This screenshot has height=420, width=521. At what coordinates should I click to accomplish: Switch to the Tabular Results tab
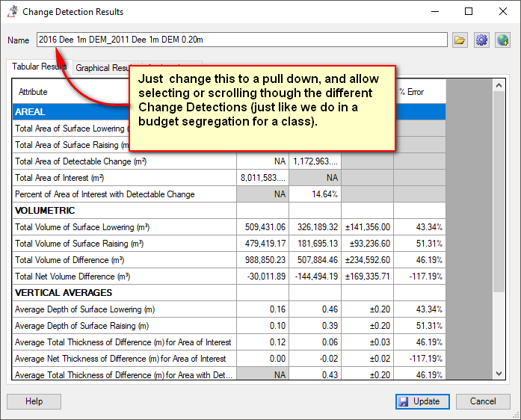click(x=39, y=67)
